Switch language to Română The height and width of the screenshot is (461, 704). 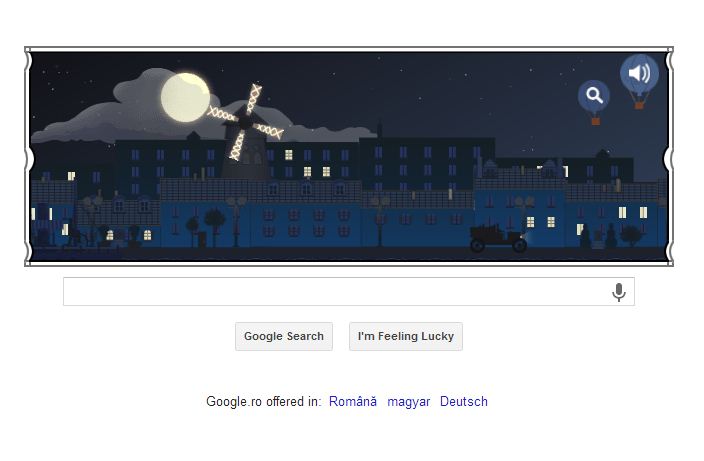pyautogui.click(x=352, y=401)
